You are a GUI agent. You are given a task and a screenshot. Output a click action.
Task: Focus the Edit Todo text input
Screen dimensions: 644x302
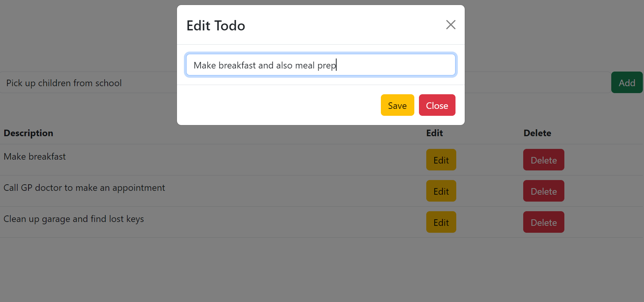pos(320,65)
